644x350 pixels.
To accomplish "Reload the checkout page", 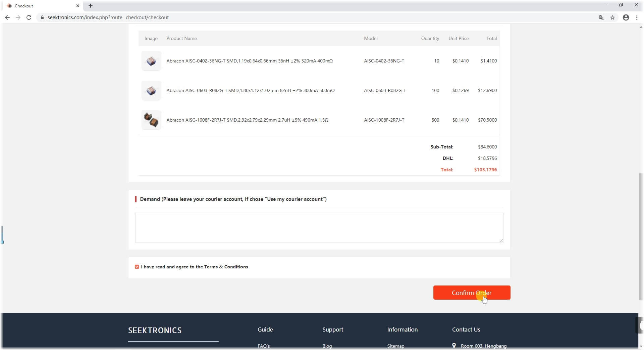I will pyautogui.click(x=29, y=17).
